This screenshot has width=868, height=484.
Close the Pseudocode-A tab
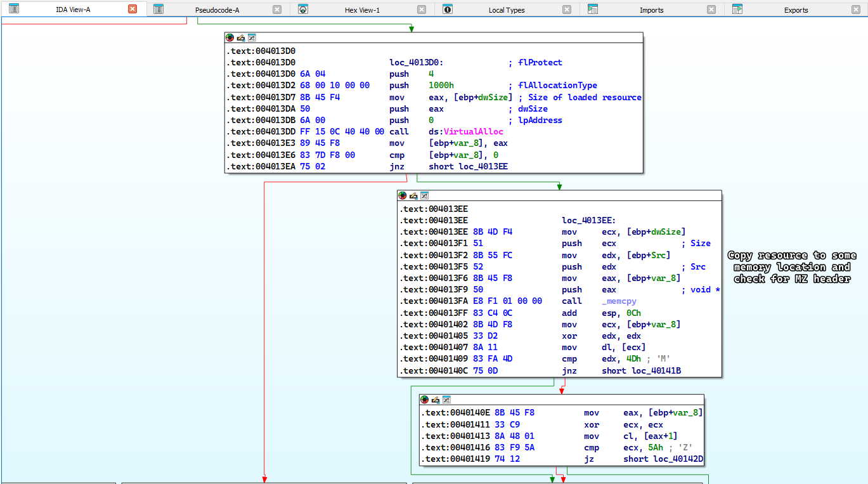[277, 10]
